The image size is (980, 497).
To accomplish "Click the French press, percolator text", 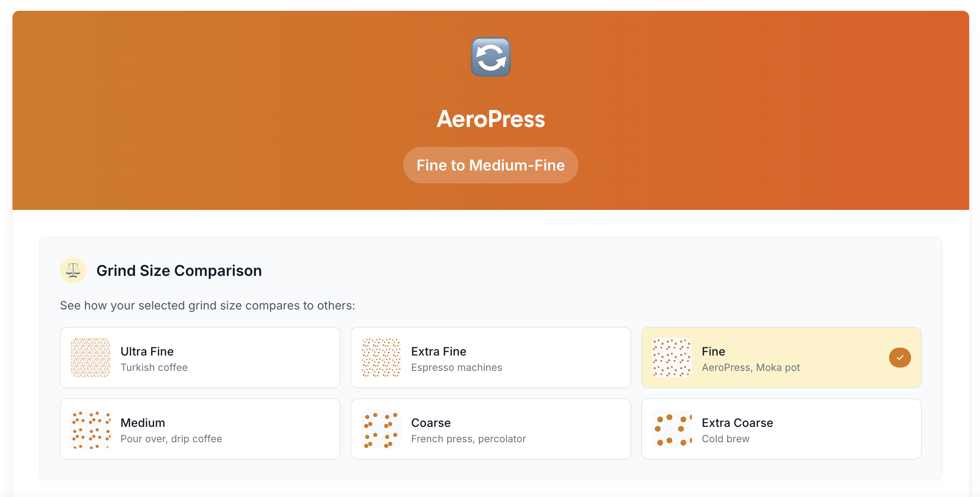I will [468, 439].
